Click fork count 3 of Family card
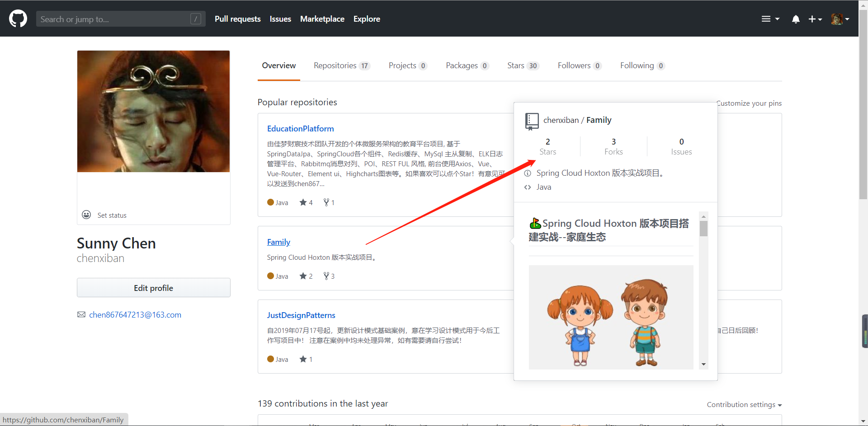Image resolution: width=868 pixels, height=426 pixels. click(x=329, y=276)
